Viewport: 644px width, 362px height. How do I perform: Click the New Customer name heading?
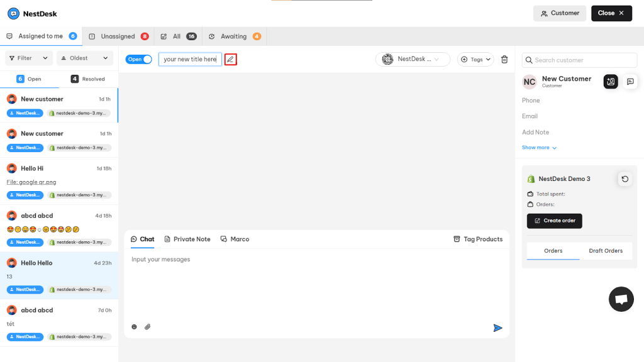pyautogui.click(x=567, y=79)
